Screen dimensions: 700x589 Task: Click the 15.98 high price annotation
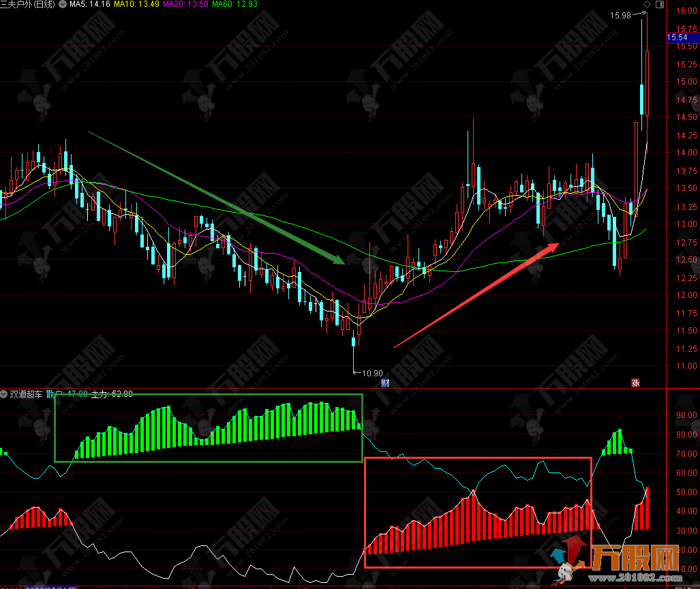coord(621,15)
